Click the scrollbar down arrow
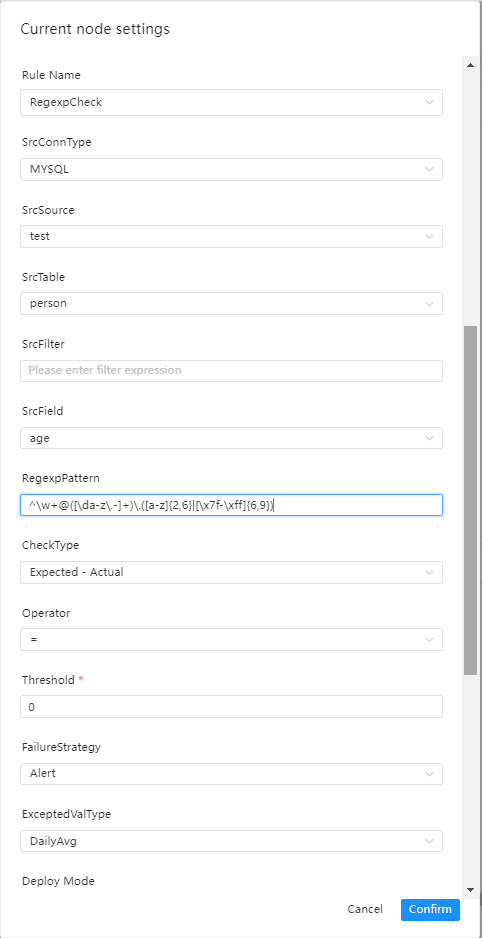 pos(470,890)
